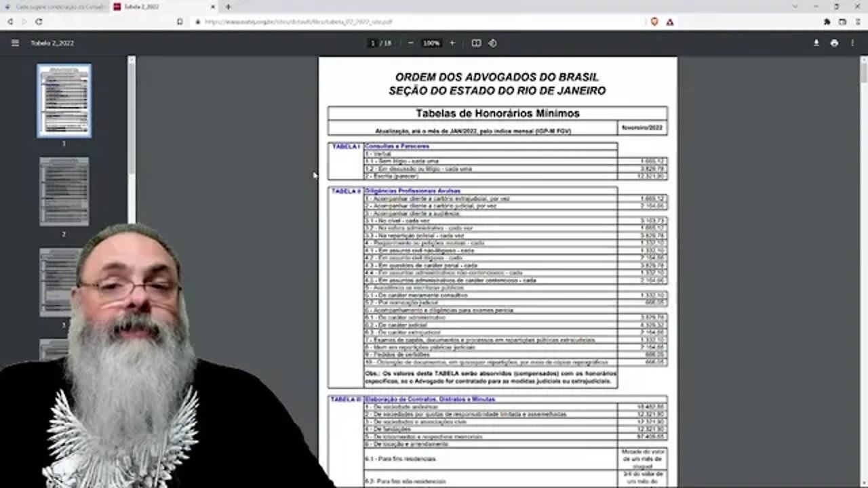Rotate the PDF counterclockwise
This screenshot has width=868, height=488.
tap(492, 43)
